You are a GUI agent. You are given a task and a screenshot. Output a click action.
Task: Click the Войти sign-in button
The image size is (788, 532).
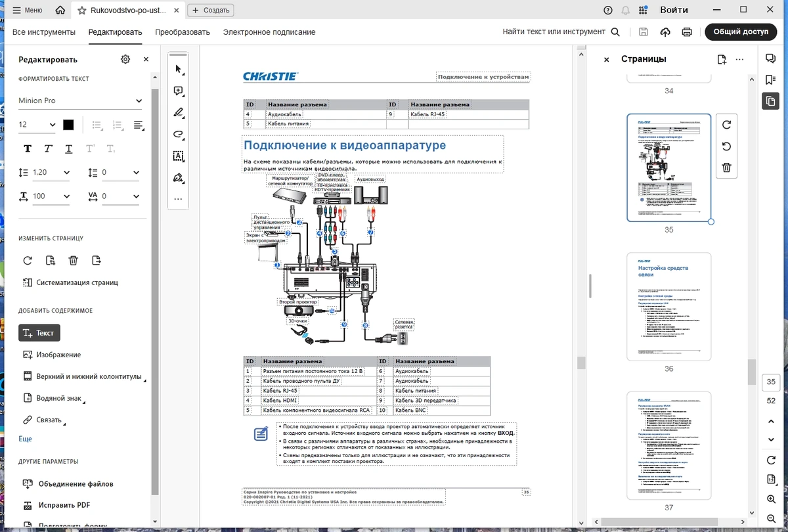point(674,10)
